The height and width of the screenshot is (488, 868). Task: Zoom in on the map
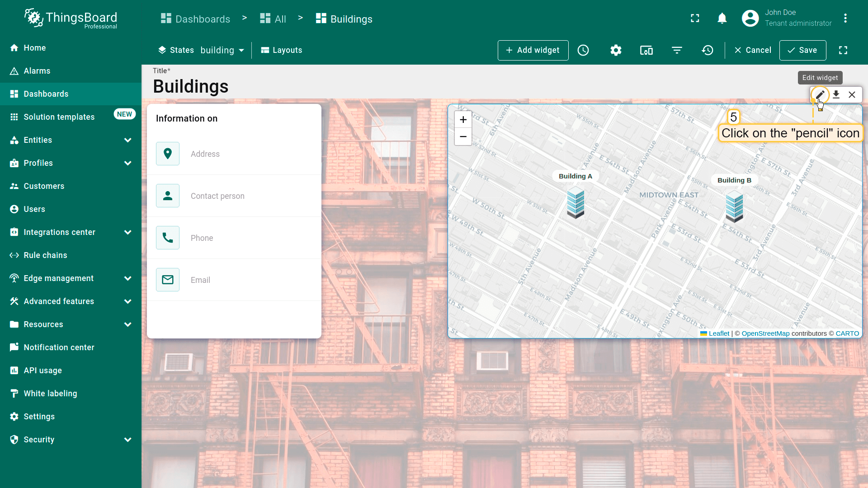click(x=463, y=120)
